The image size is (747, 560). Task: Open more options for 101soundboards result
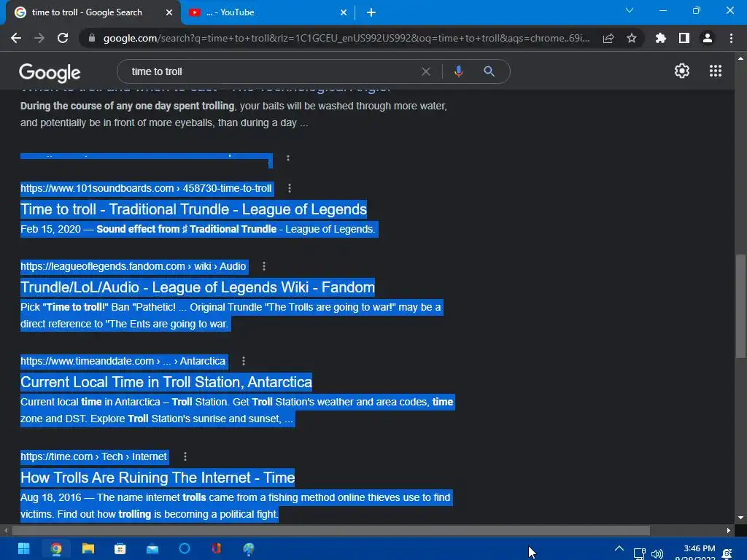289,188
